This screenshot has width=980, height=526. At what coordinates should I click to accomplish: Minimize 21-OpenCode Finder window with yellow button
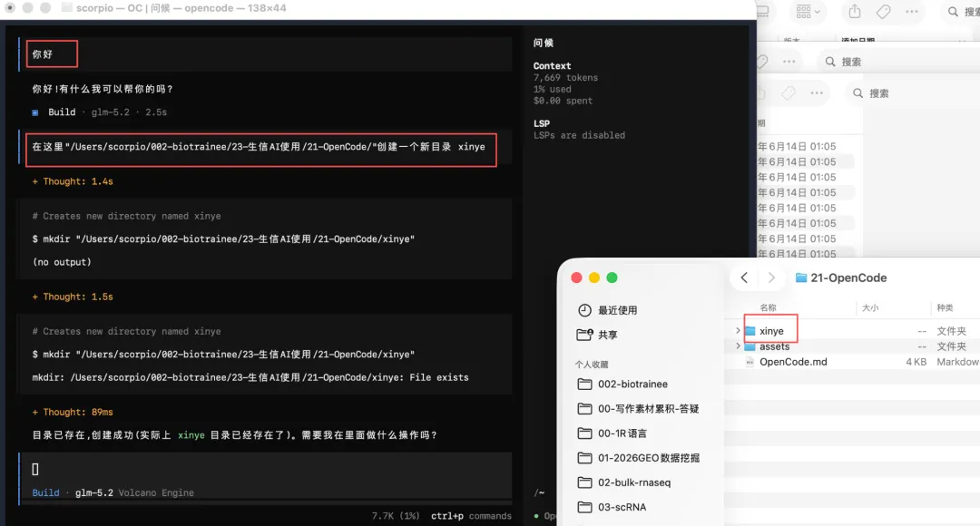594,278
